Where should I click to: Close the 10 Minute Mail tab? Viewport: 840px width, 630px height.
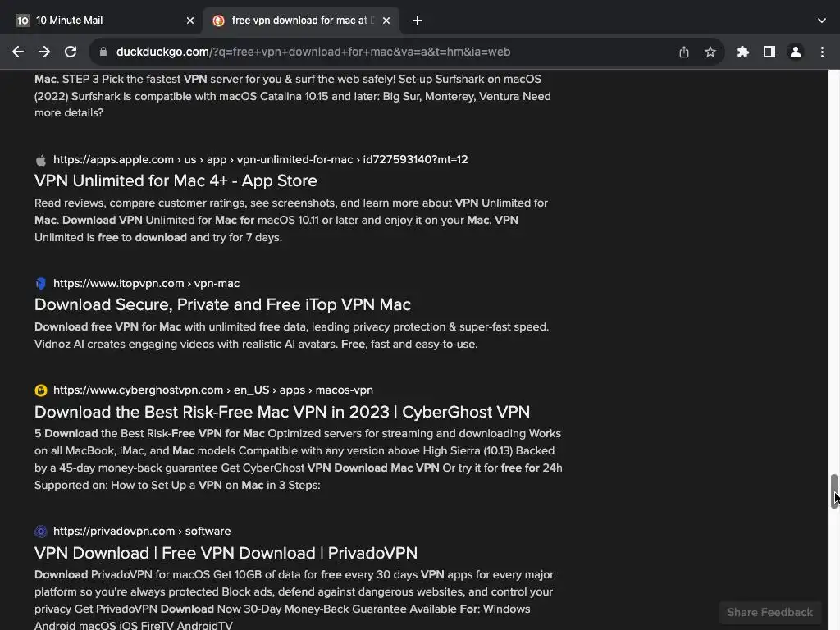[190, 21]
